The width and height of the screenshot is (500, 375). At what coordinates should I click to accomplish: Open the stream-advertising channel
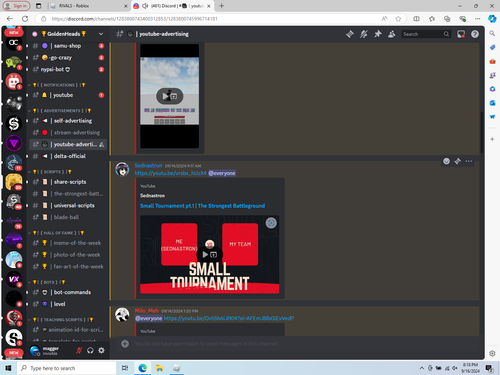pyautogui.click(x=68, y=133)
